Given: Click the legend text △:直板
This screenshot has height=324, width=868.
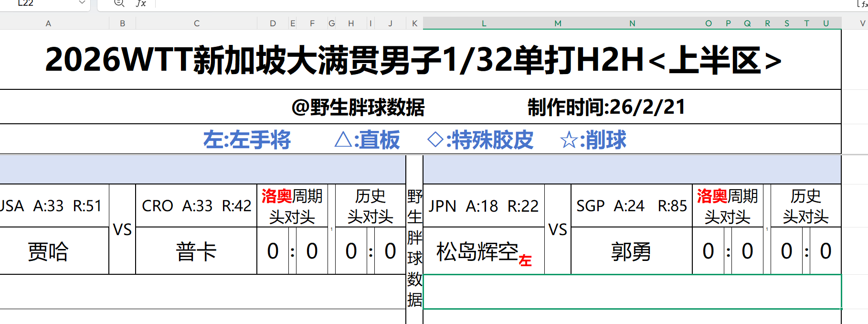Looking at the screenshot, I should [x=367, y=140].
